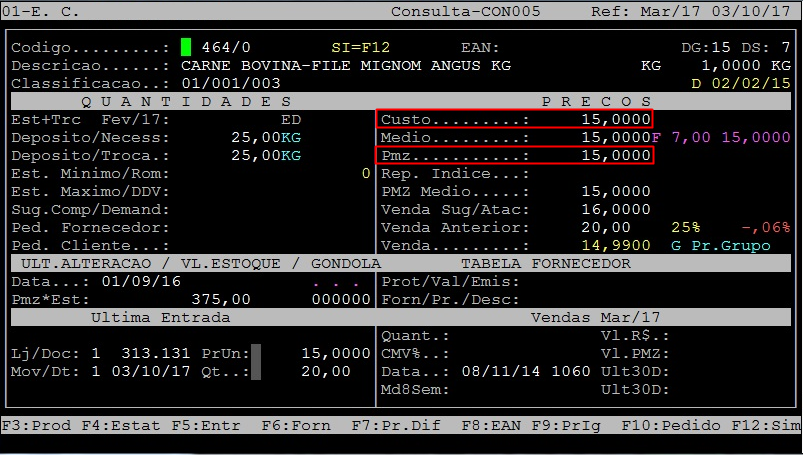
Task: Click the F3:Prod function key label
Action: (x=36, y=425)
